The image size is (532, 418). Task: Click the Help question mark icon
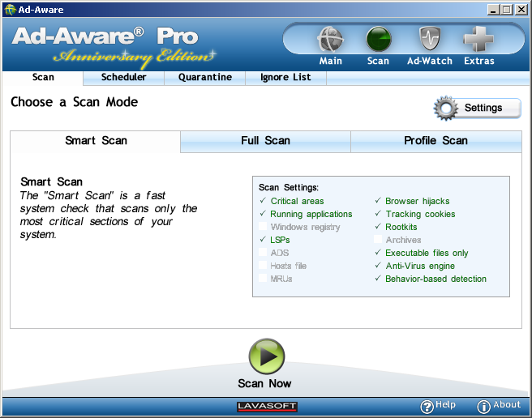(427, 406)
